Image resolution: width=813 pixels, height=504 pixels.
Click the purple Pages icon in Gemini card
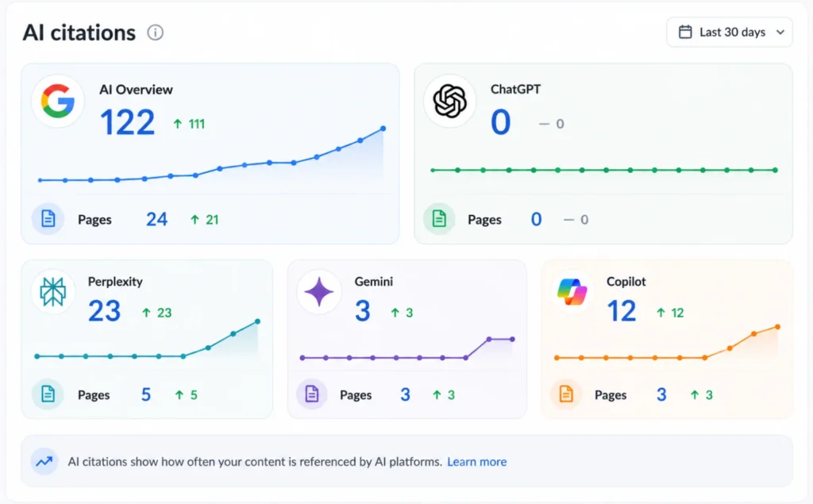pos(311,394)
